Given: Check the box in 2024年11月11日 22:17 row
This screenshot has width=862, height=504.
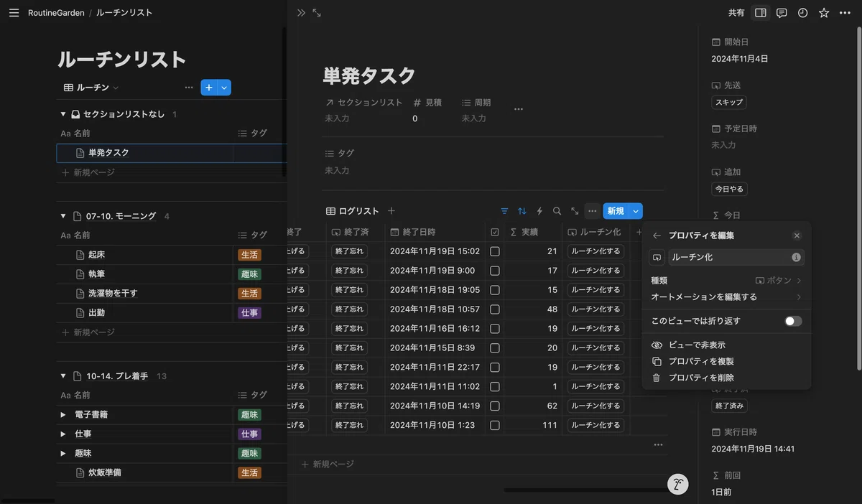Looking at the screenshot, I should [495, 367].
